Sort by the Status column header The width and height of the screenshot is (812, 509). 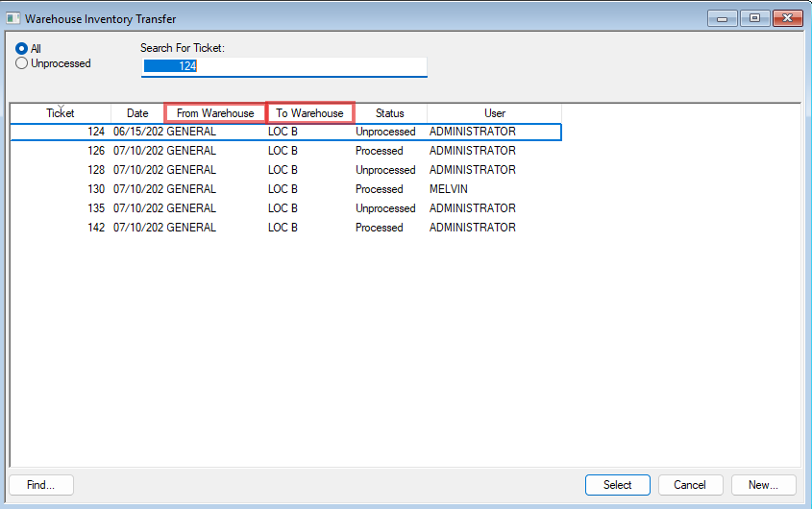(x=390, y=113)
